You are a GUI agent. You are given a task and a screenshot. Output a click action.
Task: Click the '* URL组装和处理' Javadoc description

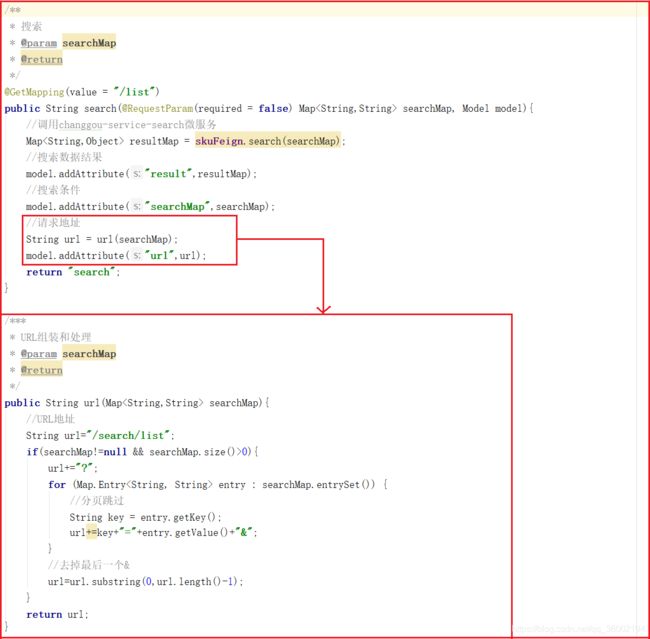tap(50, 337)
